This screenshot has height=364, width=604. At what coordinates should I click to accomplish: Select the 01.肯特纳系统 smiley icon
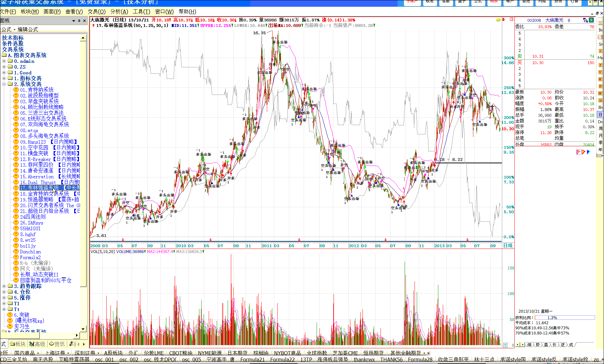click(16, 90)
